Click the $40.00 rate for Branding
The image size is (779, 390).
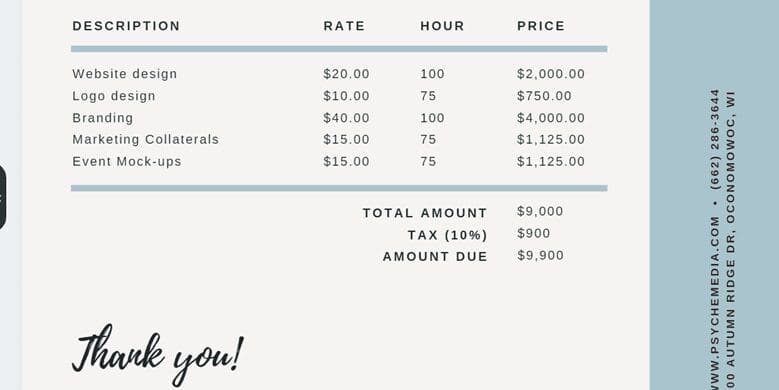tap(346, 118)
